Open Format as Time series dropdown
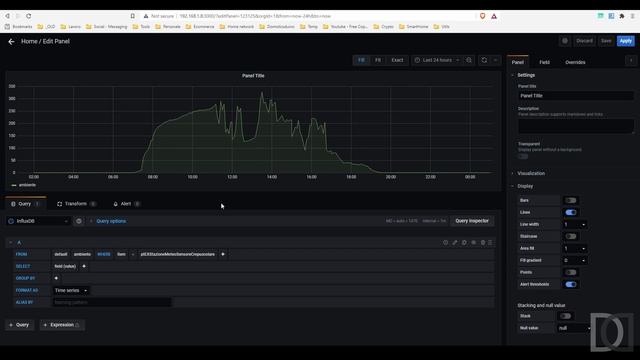The image size is (640, 360). (71, 290)
